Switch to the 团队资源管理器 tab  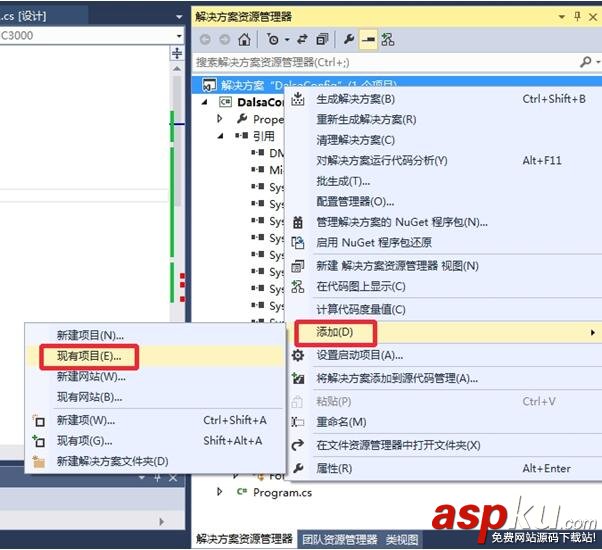pos(340,540)
